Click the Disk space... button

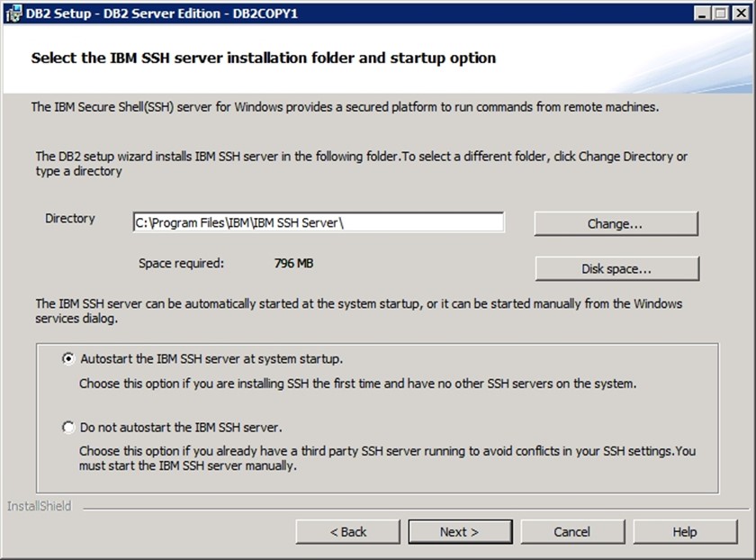[616, 268]
